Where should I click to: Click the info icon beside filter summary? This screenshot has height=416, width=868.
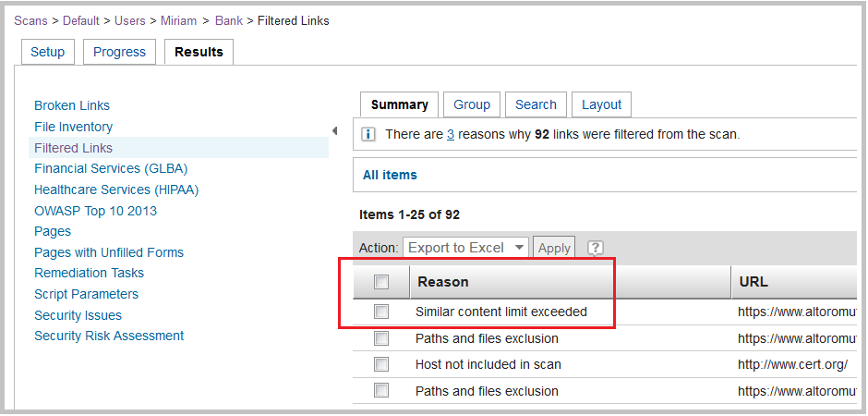tap(368, 134)
